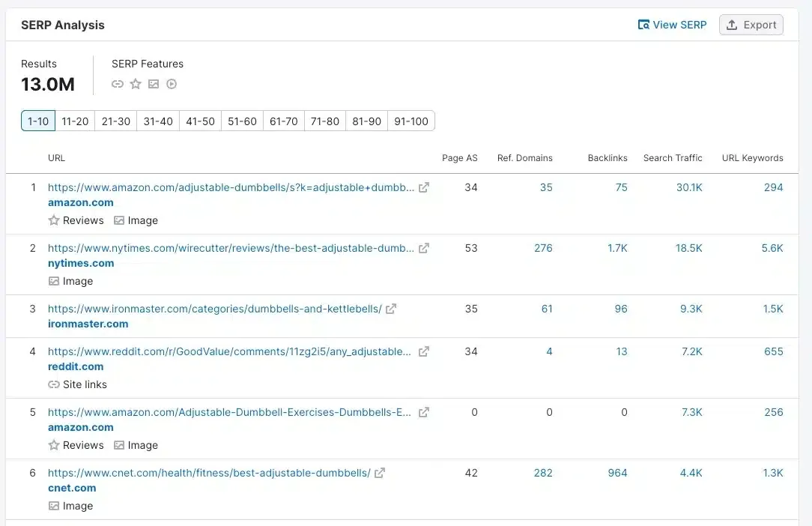Click the Export button
812x526 pixels.
tap(751, 25)
